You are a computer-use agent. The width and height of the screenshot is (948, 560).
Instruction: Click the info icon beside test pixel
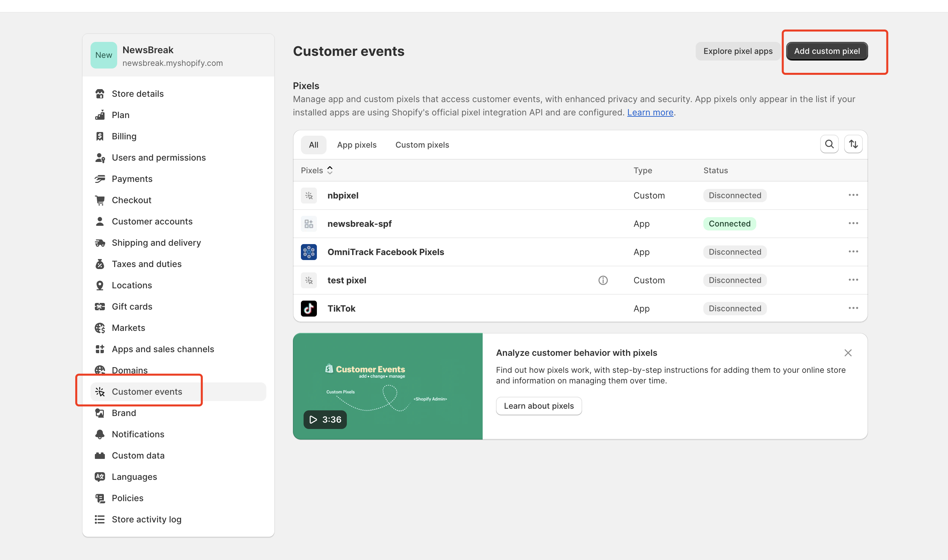(x=603, y=280)
